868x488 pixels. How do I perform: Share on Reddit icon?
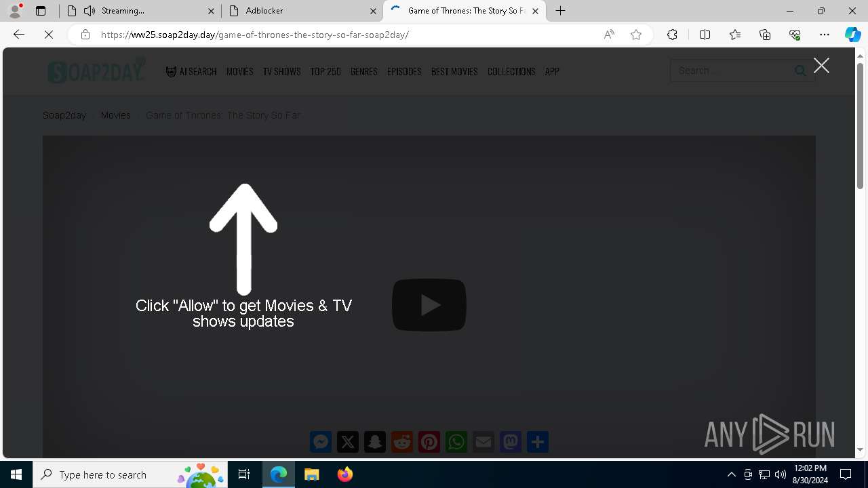tap(402, 442)
